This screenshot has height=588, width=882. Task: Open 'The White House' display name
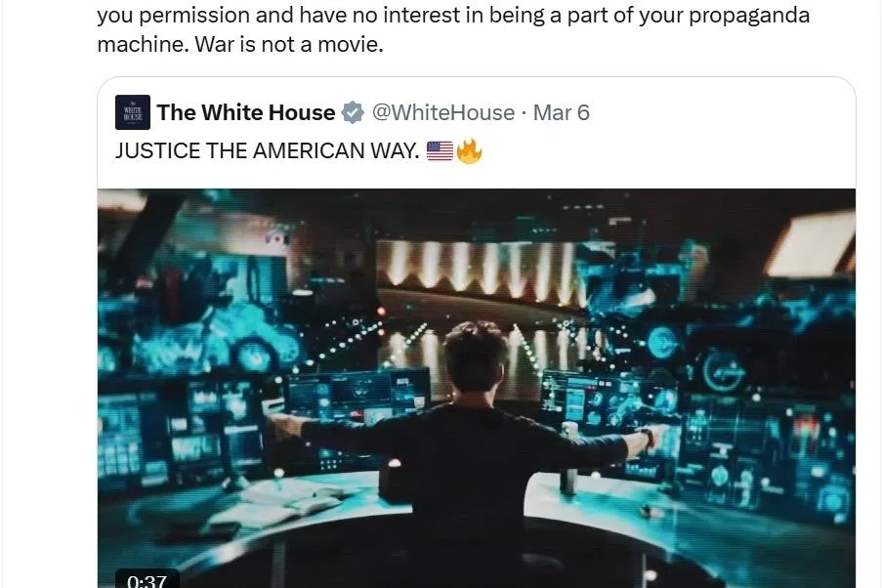246,112
